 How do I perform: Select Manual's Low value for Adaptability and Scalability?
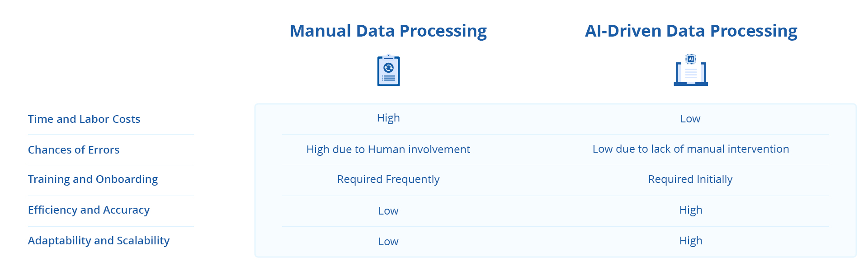click(388, 242)
